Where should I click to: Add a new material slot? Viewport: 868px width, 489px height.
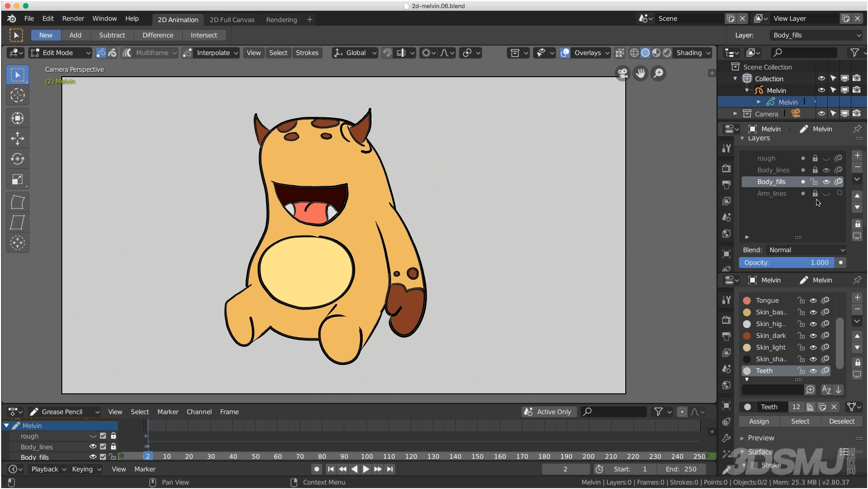pos(857,298)
